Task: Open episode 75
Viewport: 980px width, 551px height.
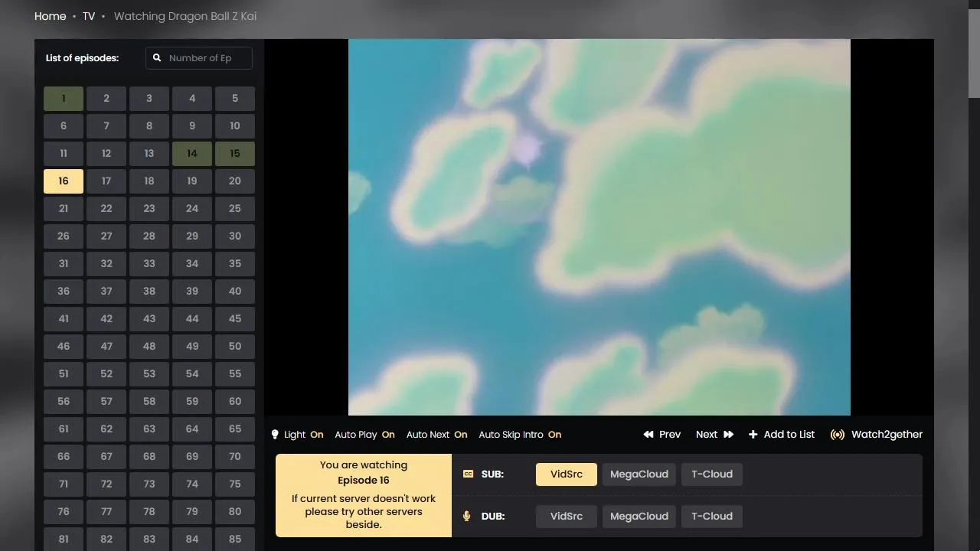Action: 235,484
